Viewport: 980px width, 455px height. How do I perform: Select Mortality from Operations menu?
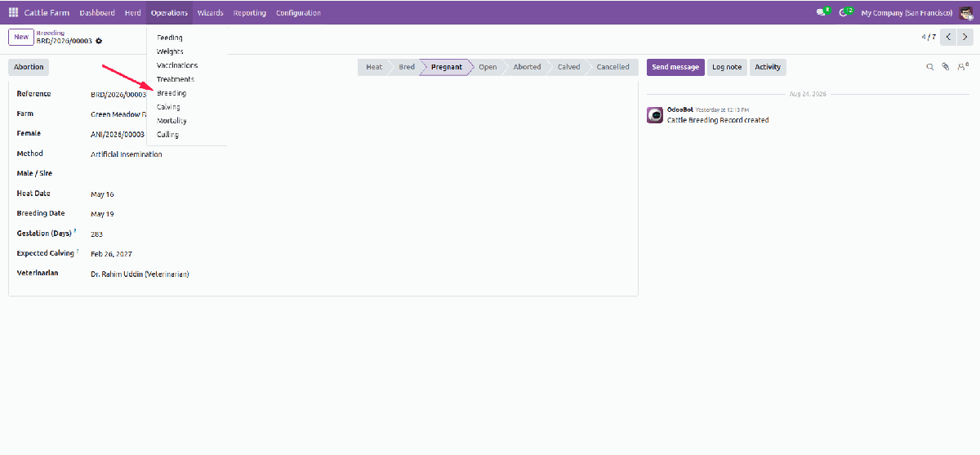(186, 121)
